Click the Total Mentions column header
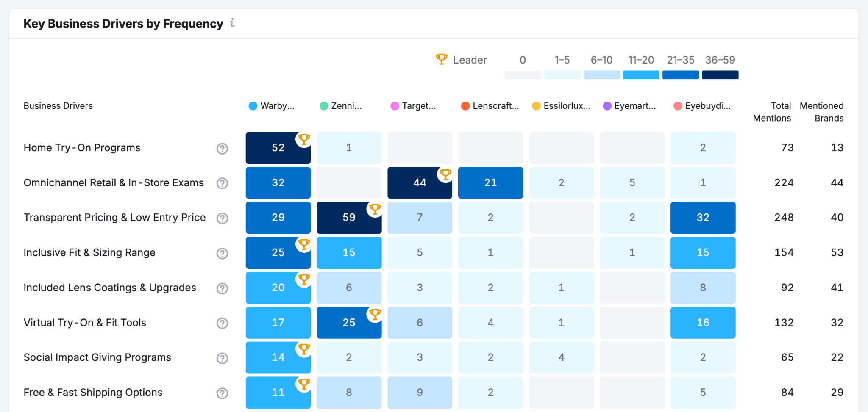Screen dimensions: 868x412 pyautogui.click(x=772, y=112)
